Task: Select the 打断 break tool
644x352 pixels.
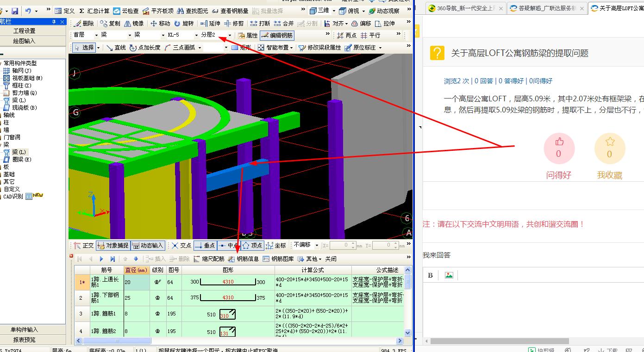Action: [260, 24]
